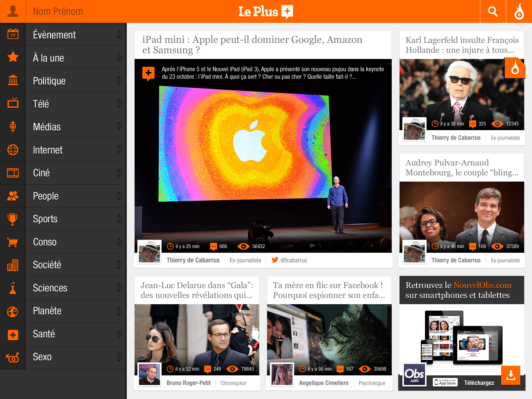The image size is (532, 399).
Task: Select the Médias microphone icon
Action: 13,127
